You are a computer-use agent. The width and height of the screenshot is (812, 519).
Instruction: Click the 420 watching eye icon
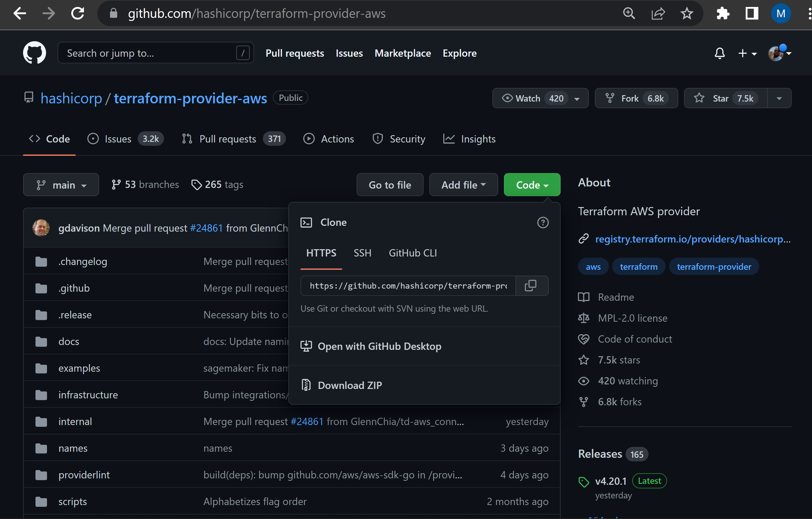click(584, 381)
